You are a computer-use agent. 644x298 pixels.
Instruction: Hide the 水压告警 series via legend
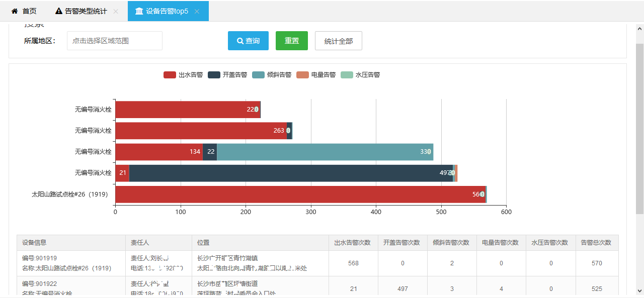360,75
